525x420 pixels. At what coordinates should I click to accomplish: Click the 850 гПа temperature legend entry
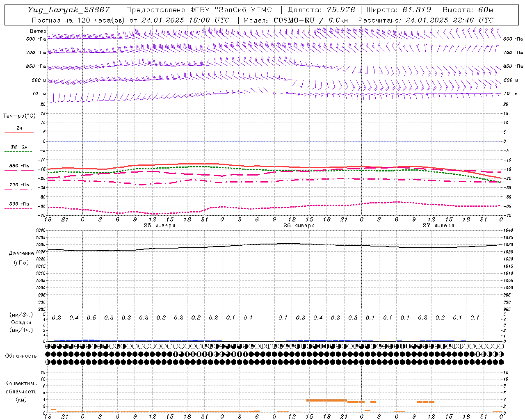19,166
